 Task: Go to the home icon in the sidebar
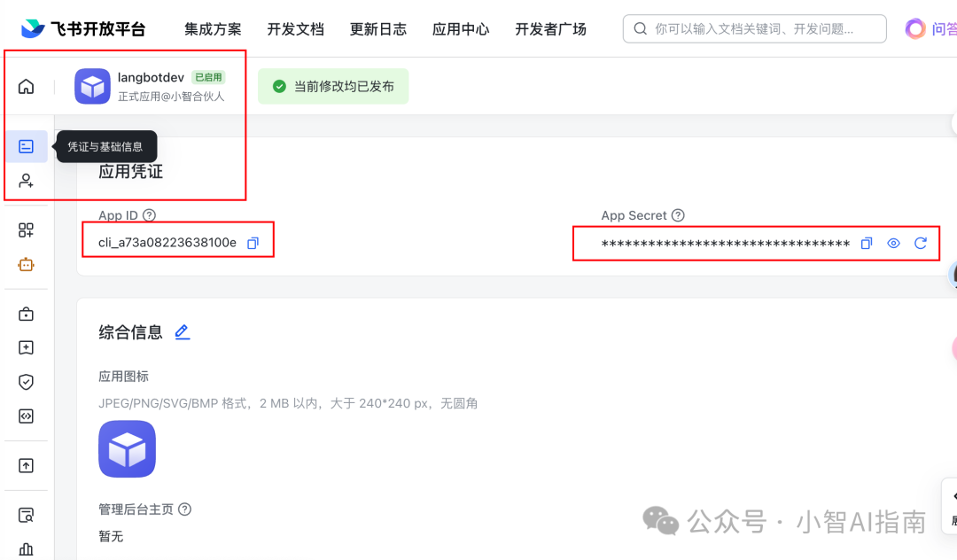click(27, 87)
